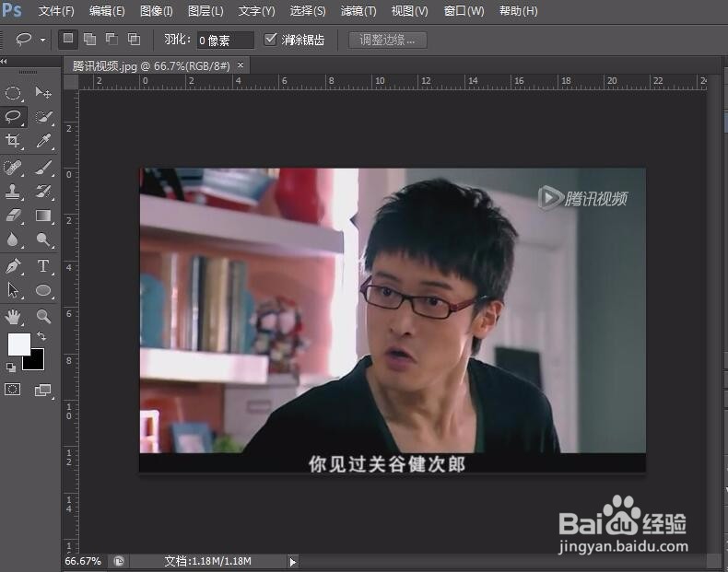Switch to the 腾讯视频.jpg document tab
The height and width of the screenshot is (572, 728).
[151, 66]
